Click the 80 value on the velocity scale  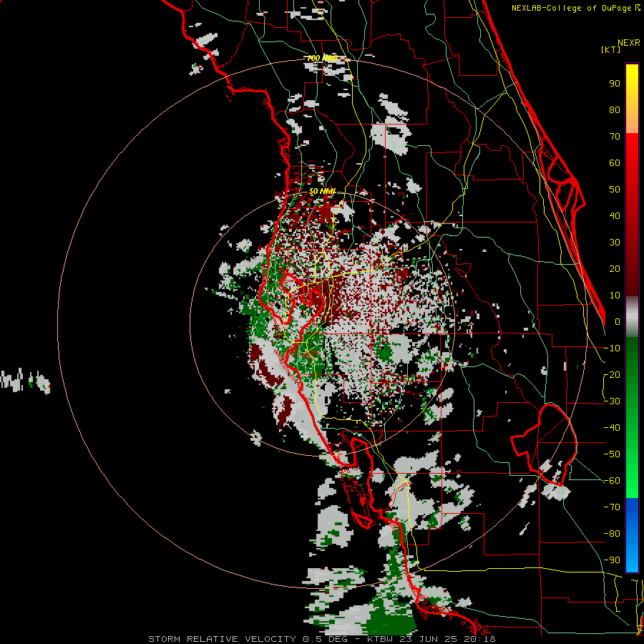tap(615, 109)
